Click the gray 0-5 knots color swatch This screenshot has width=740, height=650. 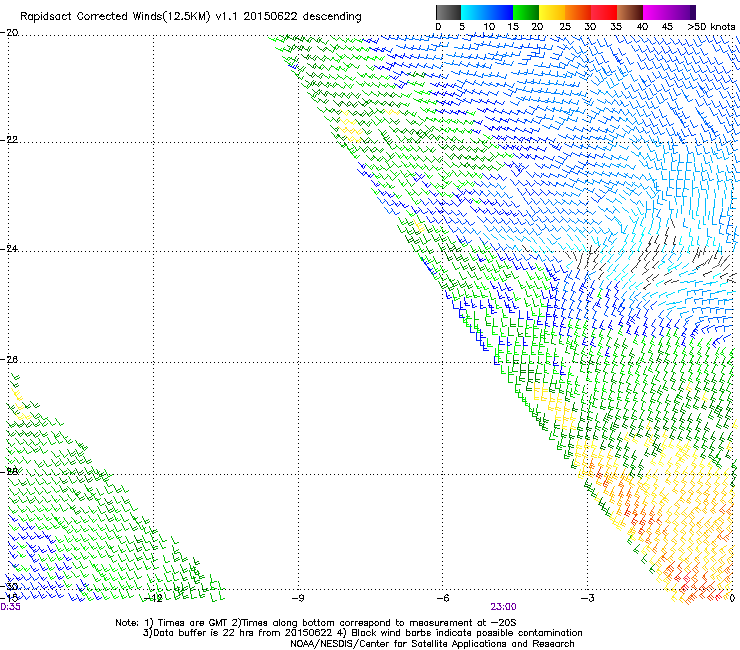(448, 12)
